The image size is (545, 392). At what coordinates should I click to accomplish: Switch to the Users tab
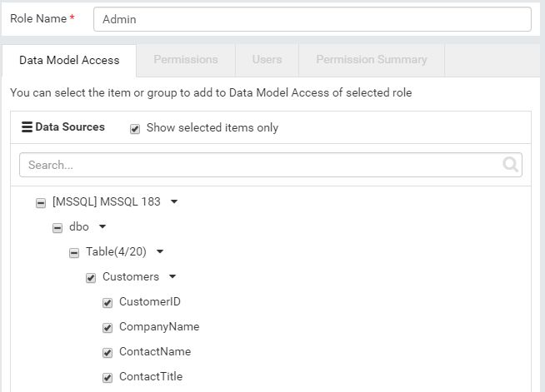pos(267,60)
